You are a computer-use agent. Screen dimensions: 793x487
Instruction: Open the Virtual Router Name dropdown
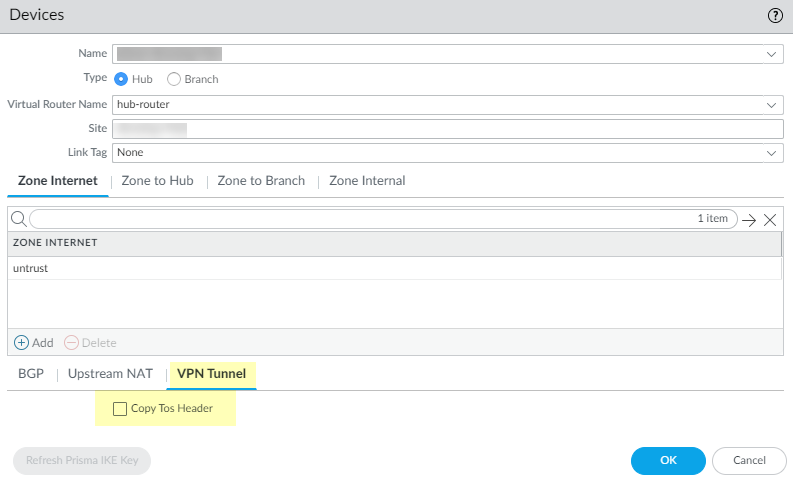[x=771, y=104]
